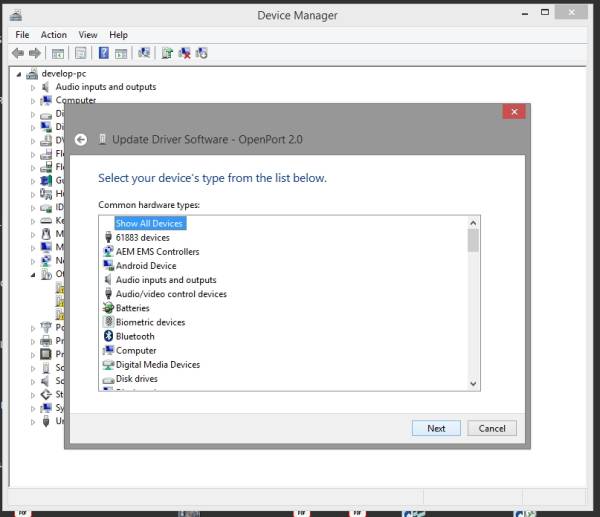
Task: Open the View menu
Action: [88, 35]
